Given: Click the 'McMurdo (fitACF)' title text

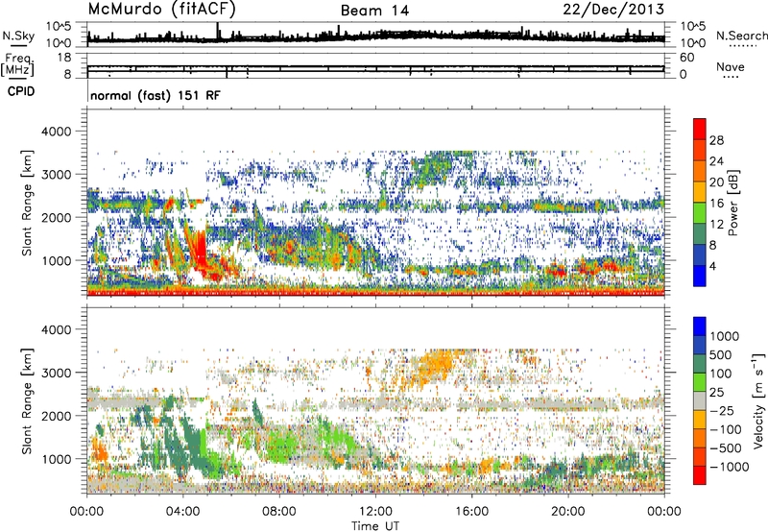Looking at the screenshot, I should pos(161,10).
